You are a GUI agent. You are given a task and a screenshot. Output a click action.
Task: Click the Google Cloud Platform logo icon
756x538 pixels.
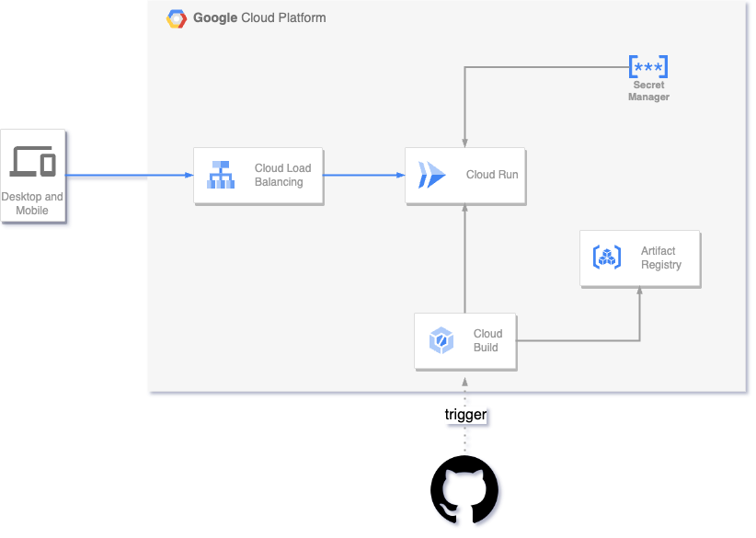177,18
